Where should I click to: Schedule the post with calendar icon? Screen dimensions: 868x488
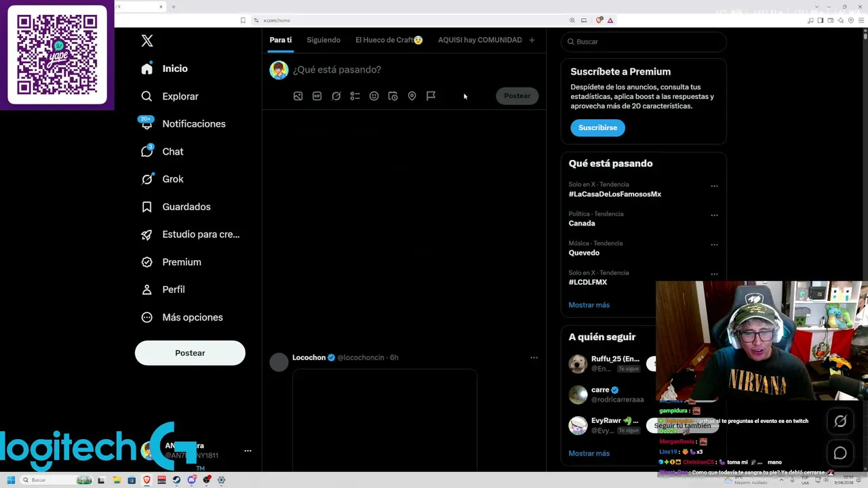(393, 96)
